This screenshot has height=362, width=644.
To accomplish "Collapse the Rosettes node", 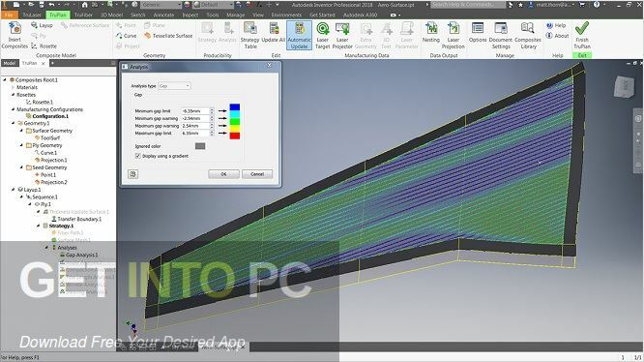I will click(14, 95).
